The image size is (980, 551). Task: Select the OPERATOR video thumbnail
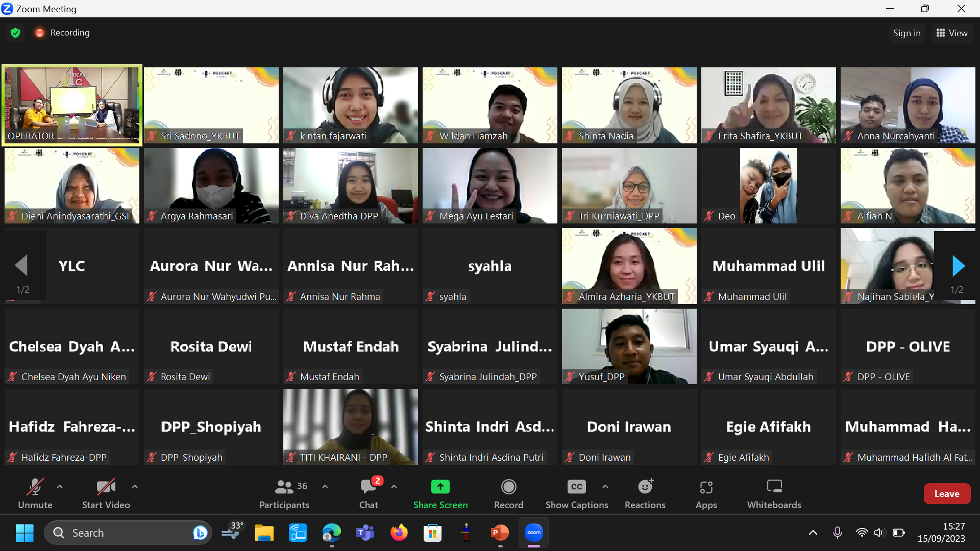coord(72,105)
